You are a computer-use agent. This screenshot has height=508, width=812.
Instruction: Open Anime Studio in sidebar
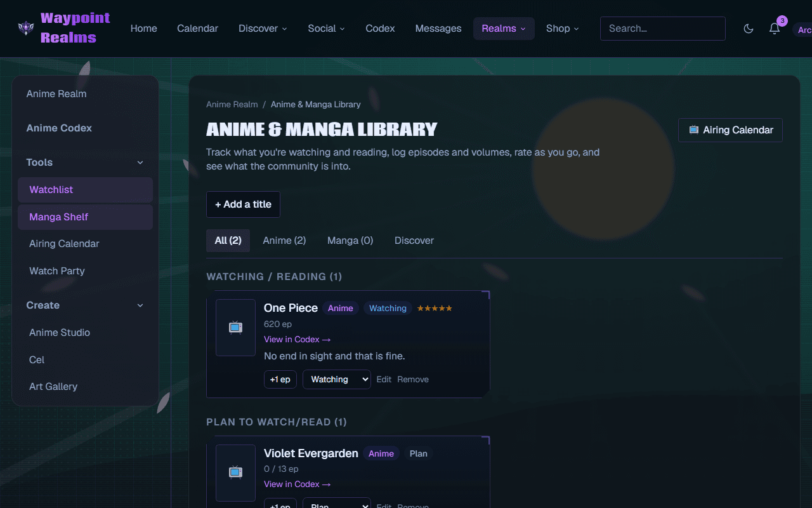pyautogui.click(x=85, y=333)
